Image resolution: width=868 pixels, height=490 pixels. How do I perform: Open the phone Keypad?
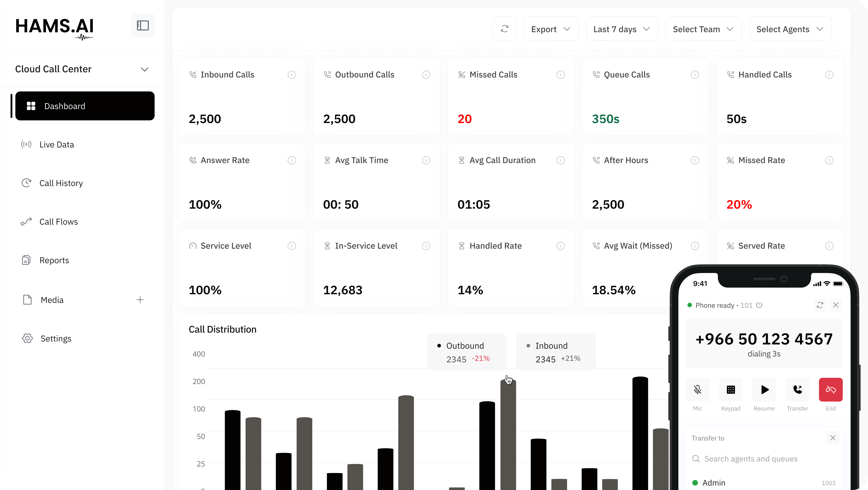click(731, 390)
